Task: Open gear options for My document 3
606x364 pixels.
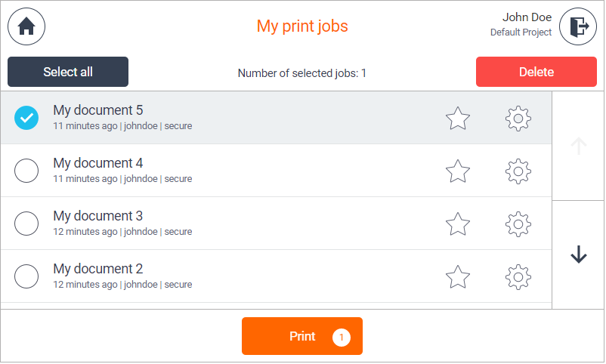Action: click(518, 224)
